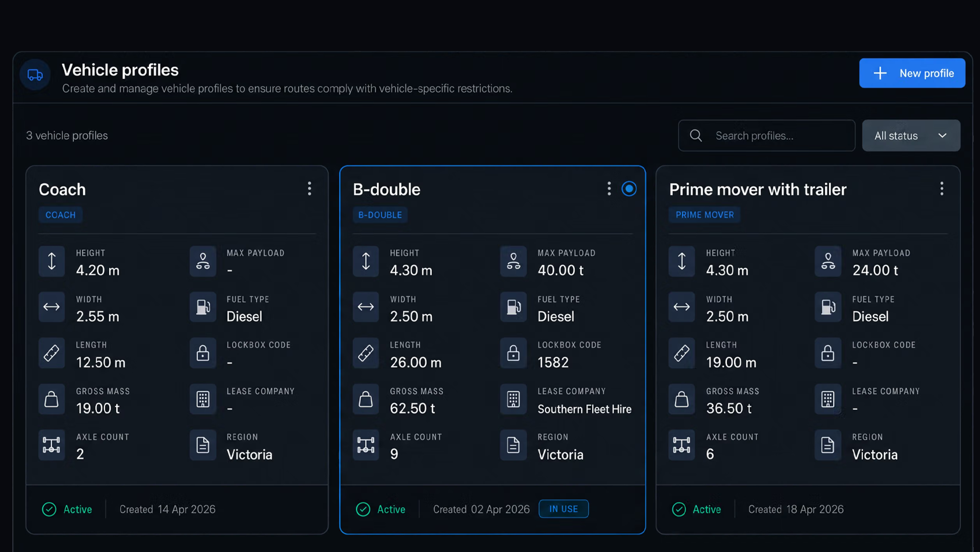Click the Prime mover max payload icon
Image resolution: width=980 pixels, height=552 pixels.
[828, 261]
